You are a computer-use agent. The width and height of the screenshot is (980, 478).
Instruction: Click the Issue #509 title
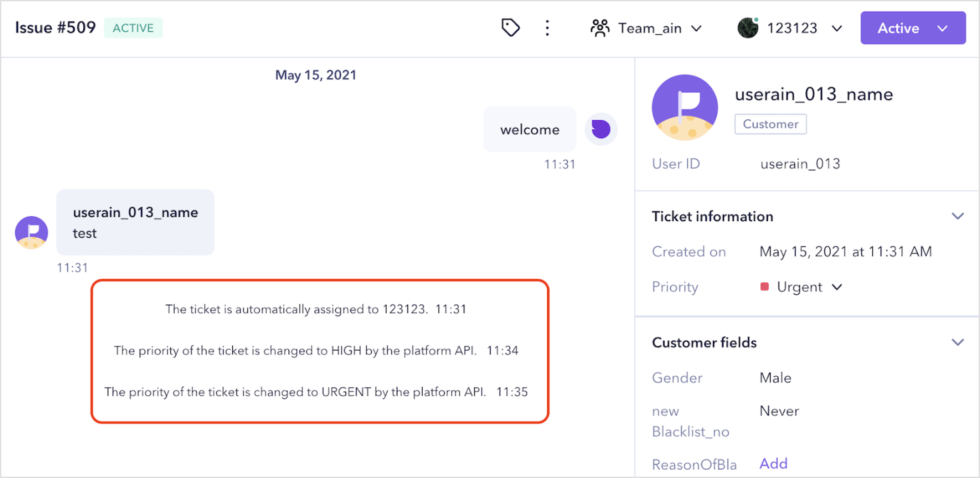click(x=55, y=27)
